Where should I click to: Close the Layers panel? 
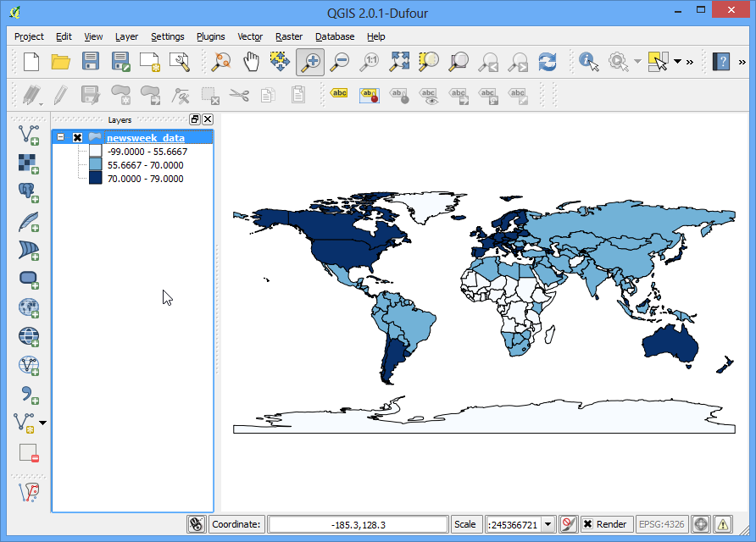(208, 119)
